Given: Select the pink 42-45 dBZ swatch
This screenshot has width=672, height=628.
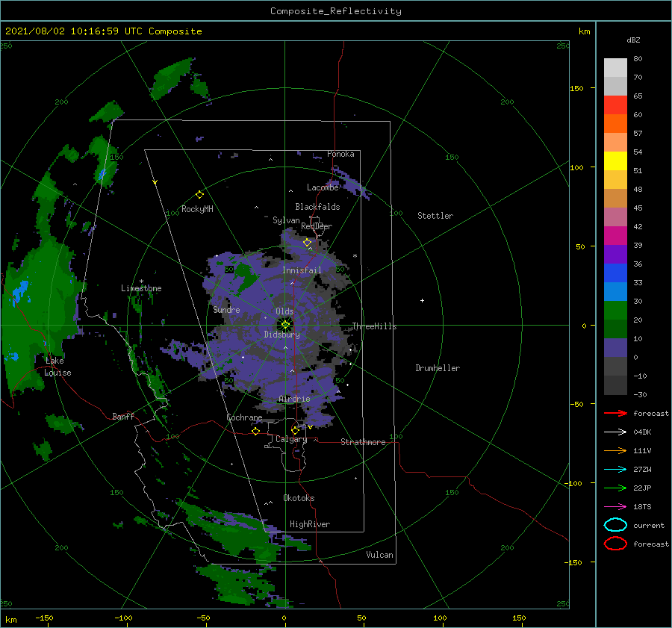Looking at the screenshot, I should pos(615,217).
